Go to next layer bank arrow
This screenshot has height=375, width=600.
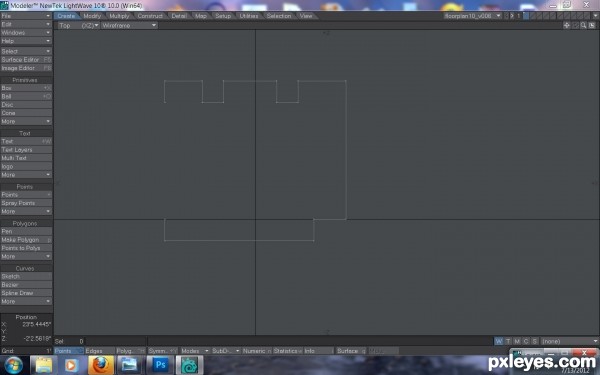pos(512,16)
